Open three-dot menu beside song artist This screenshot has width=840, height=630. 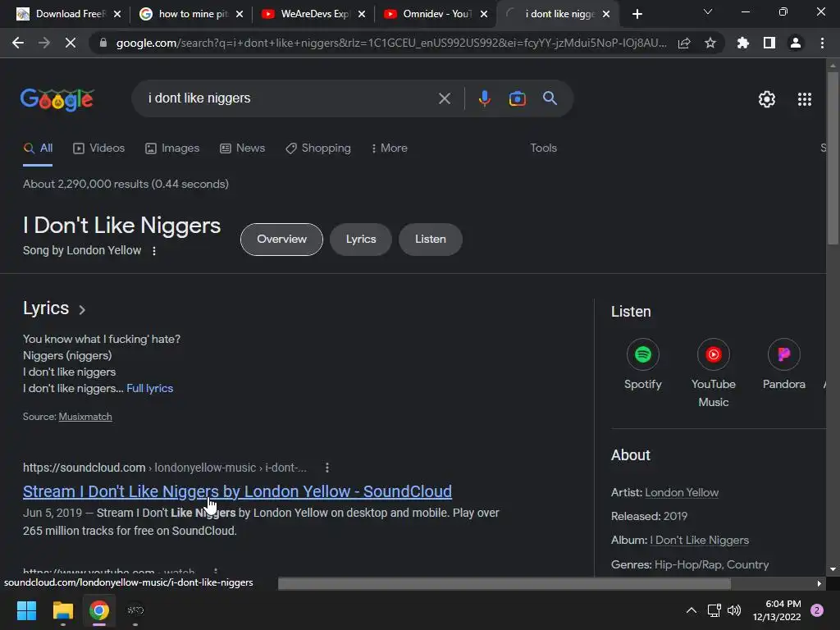[154, 251]
